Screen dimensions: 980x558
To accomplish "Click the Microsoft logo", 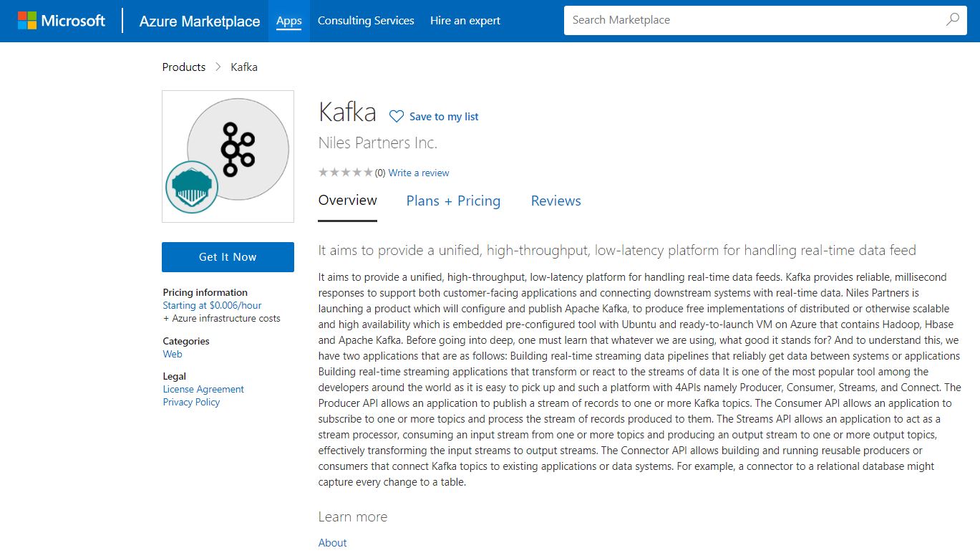I will [62, 21].
